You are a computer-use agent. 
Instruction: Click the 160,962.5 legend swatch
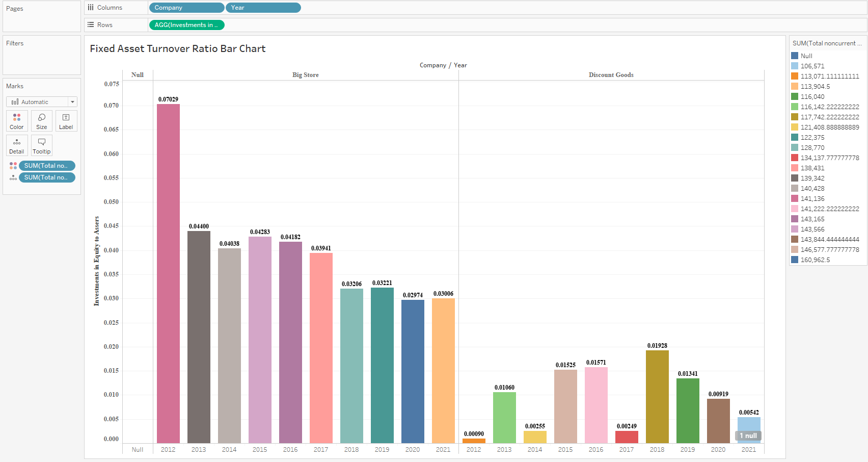pos(795,260)
